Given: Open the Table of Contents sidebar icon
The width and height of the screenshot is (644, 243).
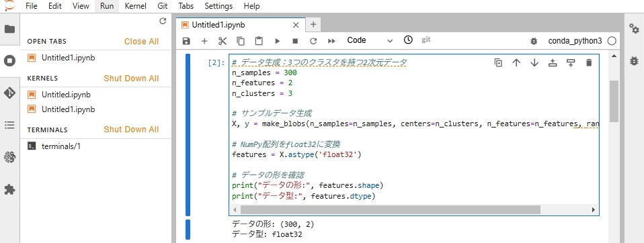Looking at the screenshot, I should pos(9,125).
